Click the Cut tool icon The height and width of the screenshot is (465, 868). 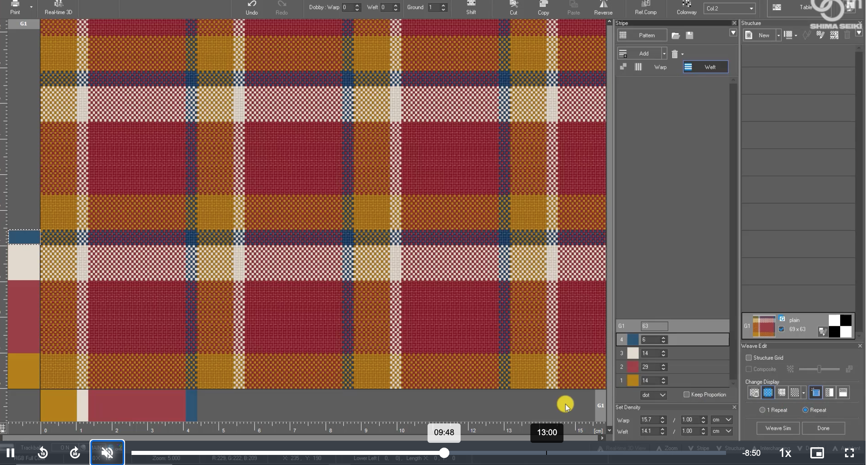click(x=513, y=4)
